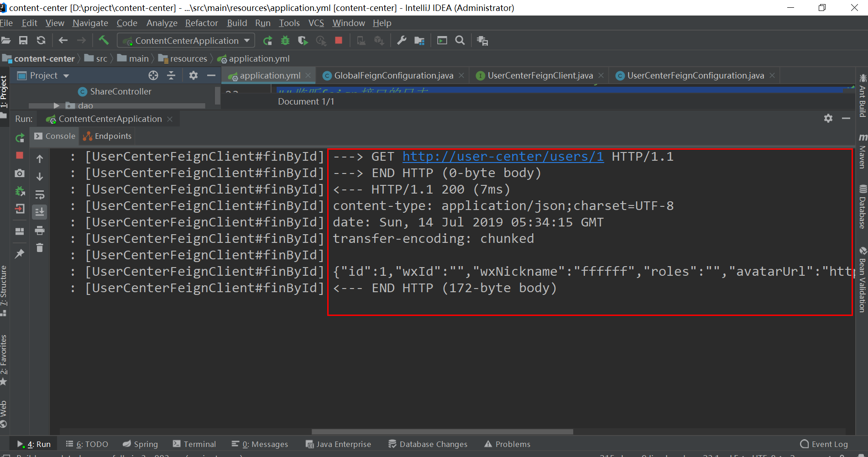The height and width of the screenshot is (457, 868).
Task: Expand the dao folder in the tree
Action: (x=57, y=105)
